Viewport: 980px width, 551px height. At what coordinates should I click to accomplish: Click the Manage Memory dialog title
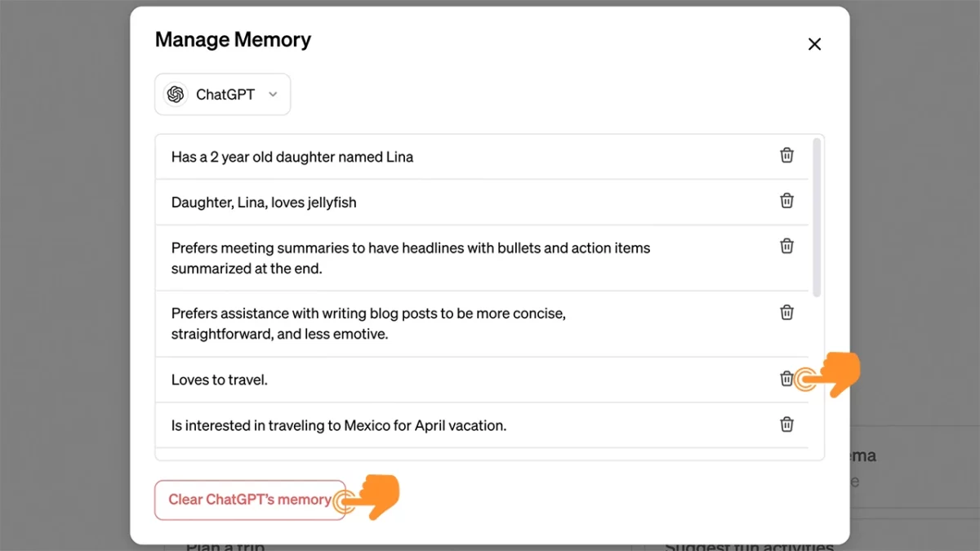[233, 39]
